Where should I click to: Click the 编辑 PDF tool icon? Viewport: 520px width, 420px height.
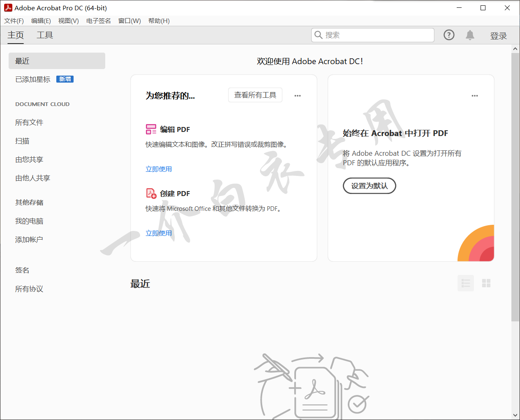151,129
